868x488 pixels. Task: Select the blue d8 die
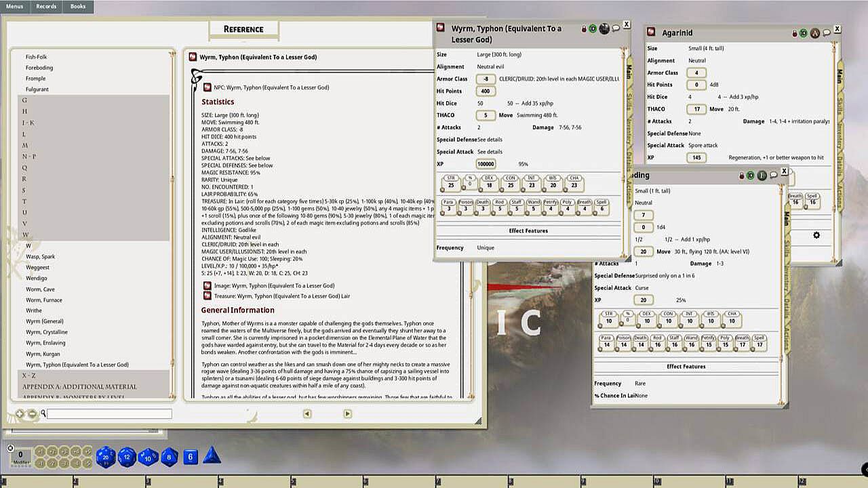pyautogui.click(x=169, y=457)
